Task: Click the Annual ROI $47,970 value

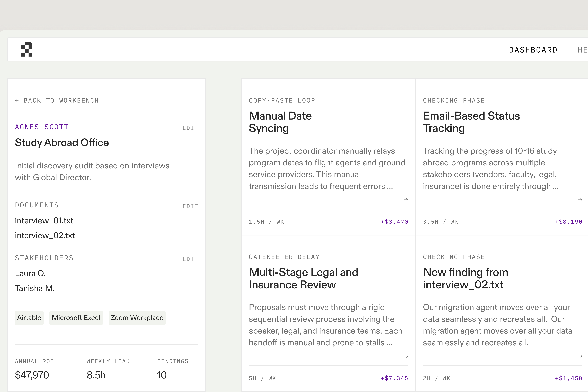Action: tap(32, 375)
